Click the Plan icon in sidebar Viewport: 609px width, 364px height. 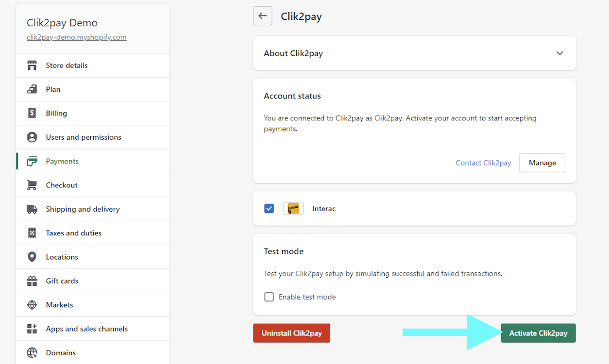(x=32, y=89)
